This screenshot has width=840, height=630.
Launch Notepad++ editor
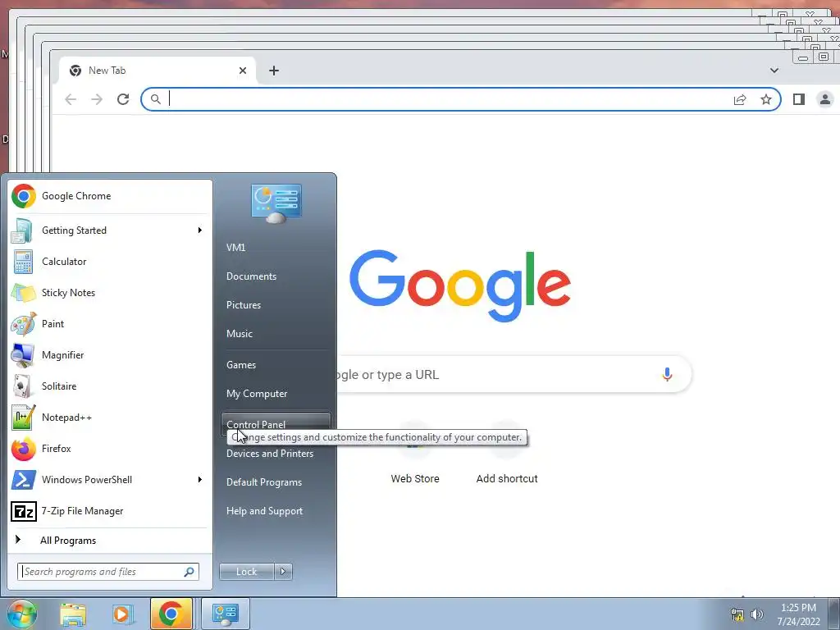click(110, 418)
